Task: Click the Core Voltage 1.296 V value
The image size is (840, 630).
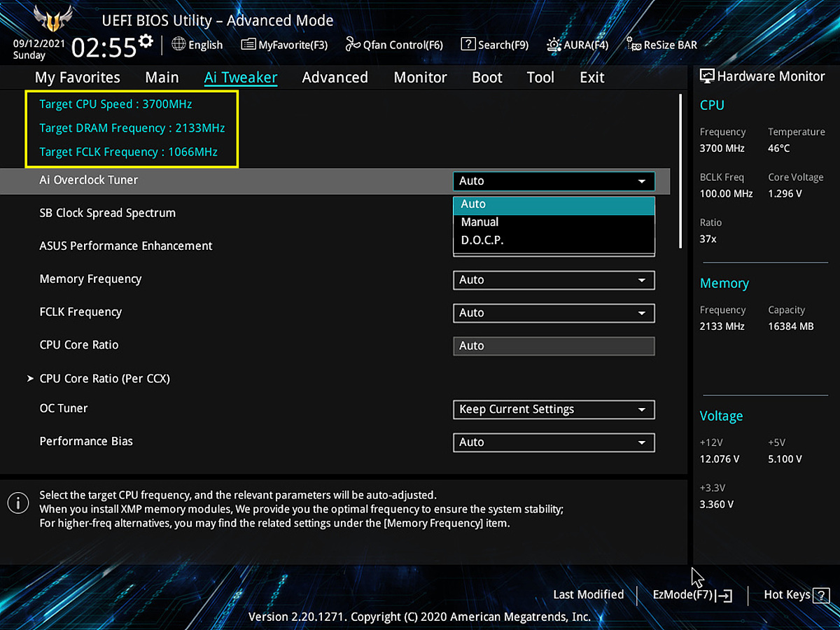Action: click(x=785, y=193)
